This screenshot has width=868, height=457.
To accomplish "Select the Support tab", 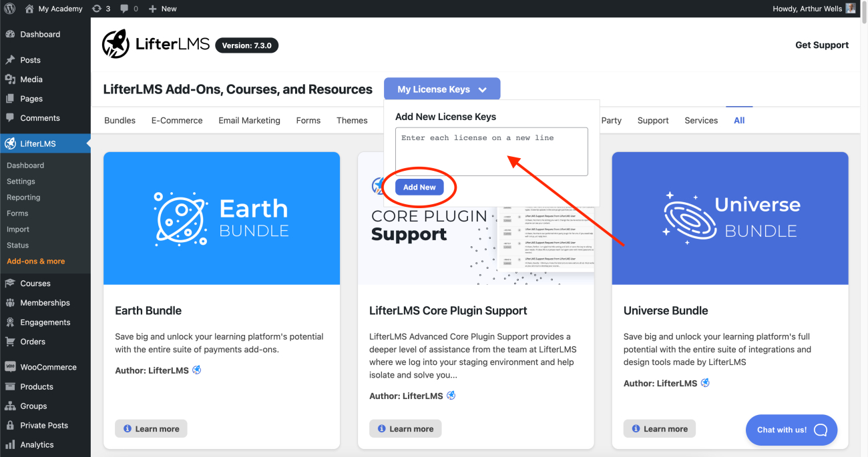I will click(653, 121).
